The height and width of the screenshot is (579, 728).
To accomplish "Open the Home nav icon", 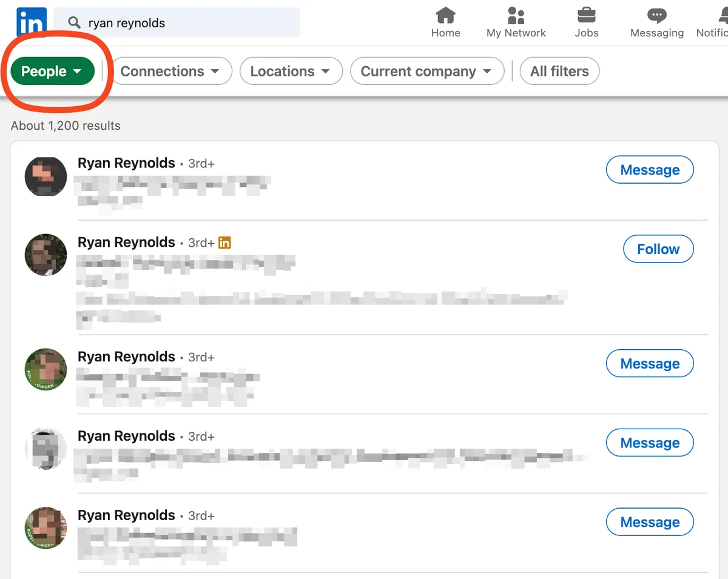I will pyautogui.click(x=445, y=15).
